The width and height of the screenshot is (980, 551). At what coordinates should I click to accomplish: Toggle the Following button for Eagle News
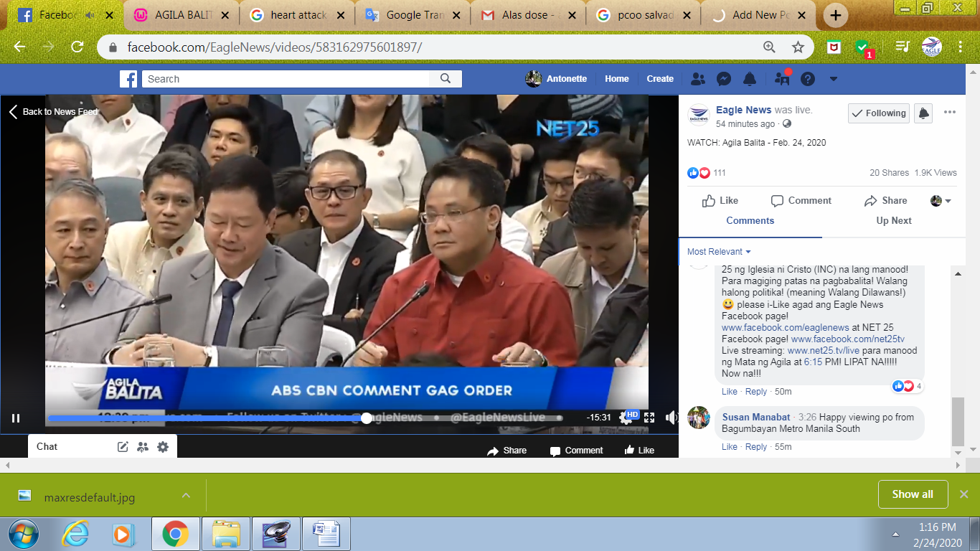[879, 113]
